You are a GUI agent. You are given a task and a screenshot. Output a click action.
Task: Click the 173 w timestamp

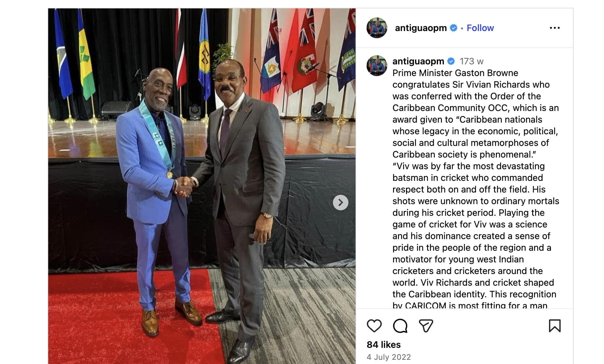(471, 61)
